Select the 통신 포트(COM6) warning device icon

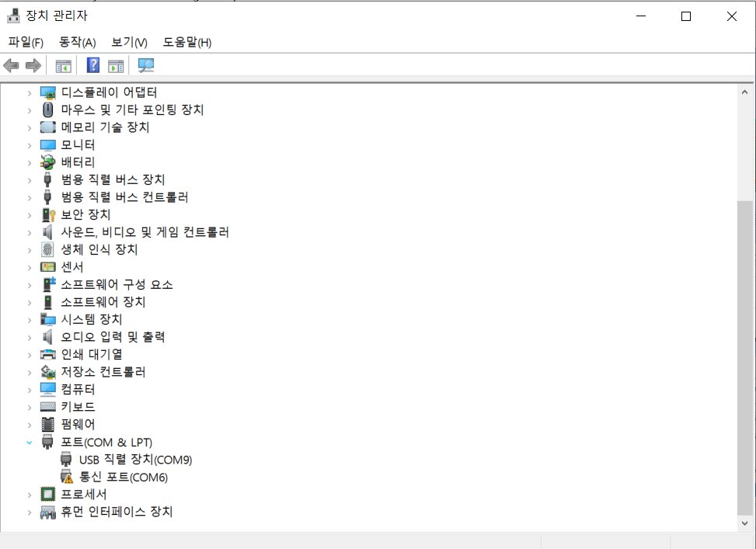(x=67, y=477)
